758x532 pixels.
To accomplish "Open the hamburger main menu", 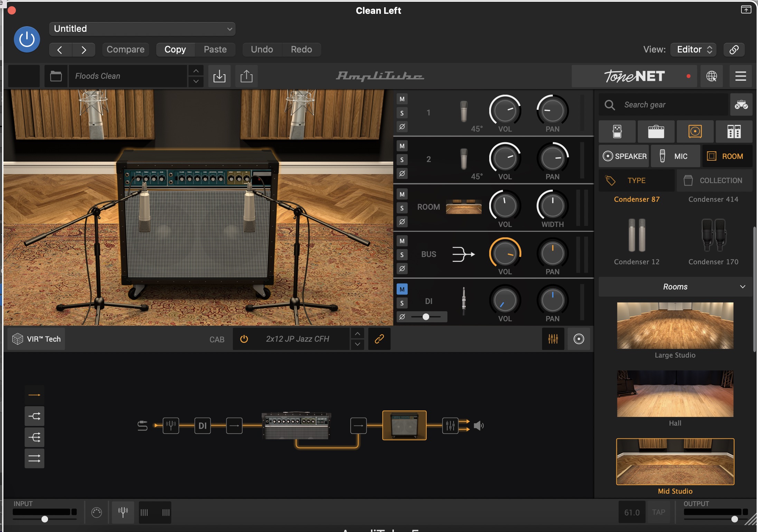I will [740, 76].
